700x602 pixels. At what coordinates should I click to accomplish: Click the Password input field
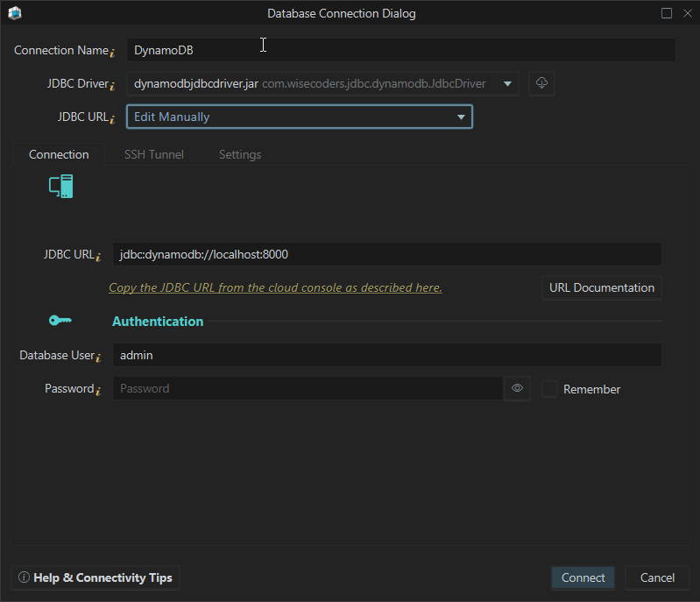coord(308,388)
